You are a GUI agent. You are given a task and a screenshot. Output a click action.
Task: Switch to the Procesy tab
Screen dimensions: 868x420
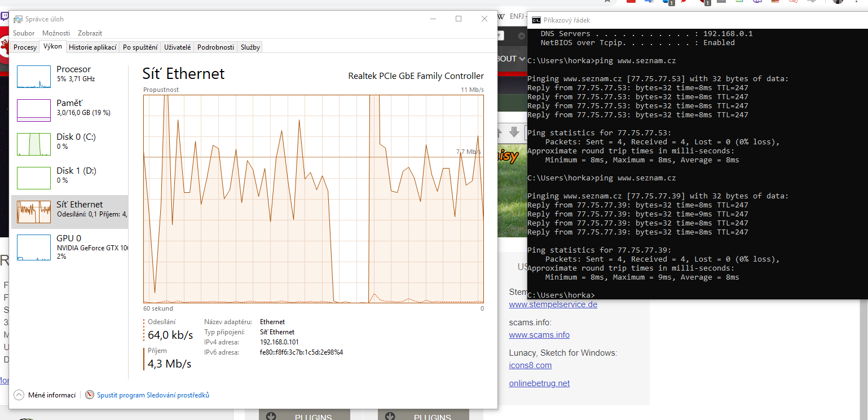pyautogui.click(x=25, y=47)
